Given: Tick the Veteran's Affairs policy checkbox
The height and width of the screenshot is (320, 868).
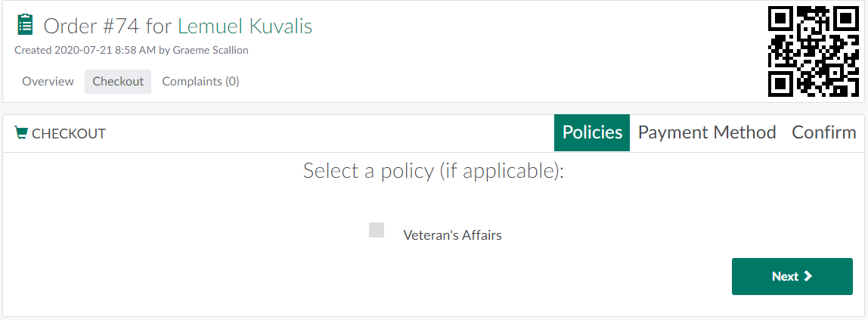Looking at the screenshot, I should (x=377, y=230).
